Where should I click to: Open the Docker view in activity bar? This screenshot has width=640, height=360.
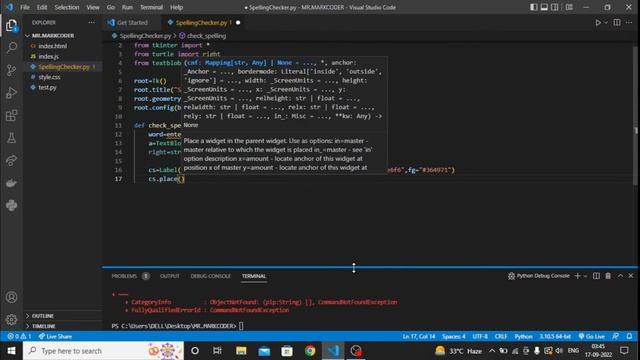click(11, 183)
